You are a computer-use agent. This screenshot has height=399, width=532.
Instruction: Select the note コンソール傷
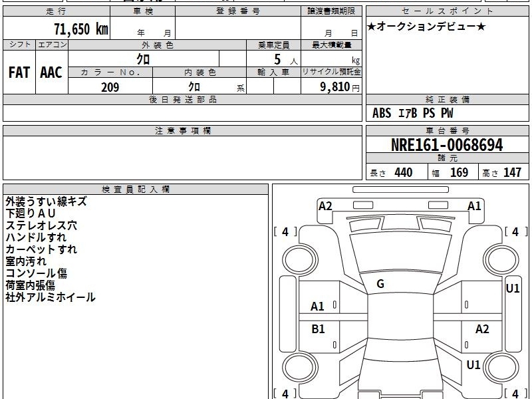click(37, 273)
